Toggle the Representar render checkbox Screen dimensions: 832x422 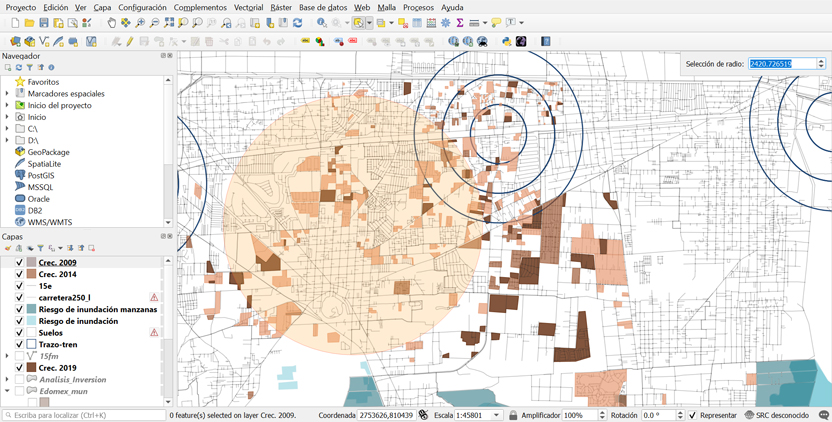coord(692,415)
